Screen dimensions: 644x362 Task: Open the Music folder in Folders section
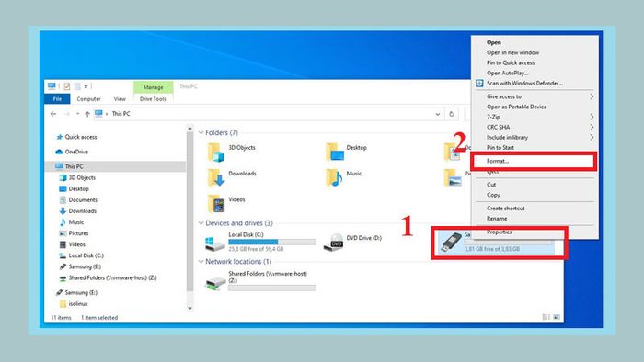(x=334, y=178)
